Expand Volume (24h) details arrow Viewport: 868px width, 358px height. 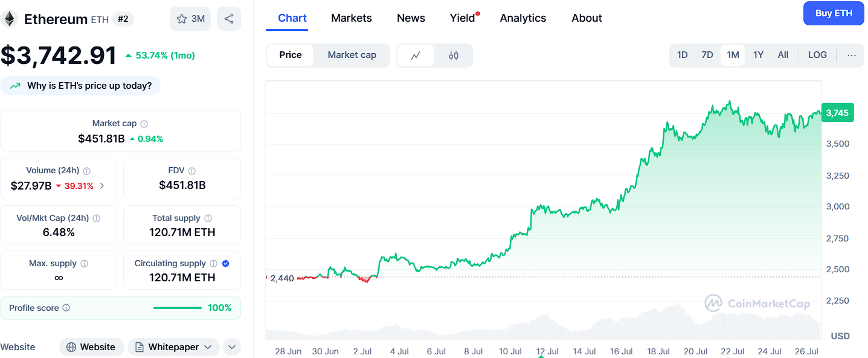click(x=101, y=186)
